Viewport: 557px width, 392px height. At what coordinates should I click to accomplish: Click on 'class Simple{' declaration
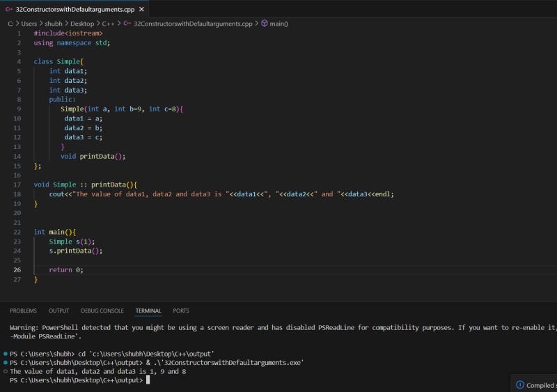[x=58, y=61]
